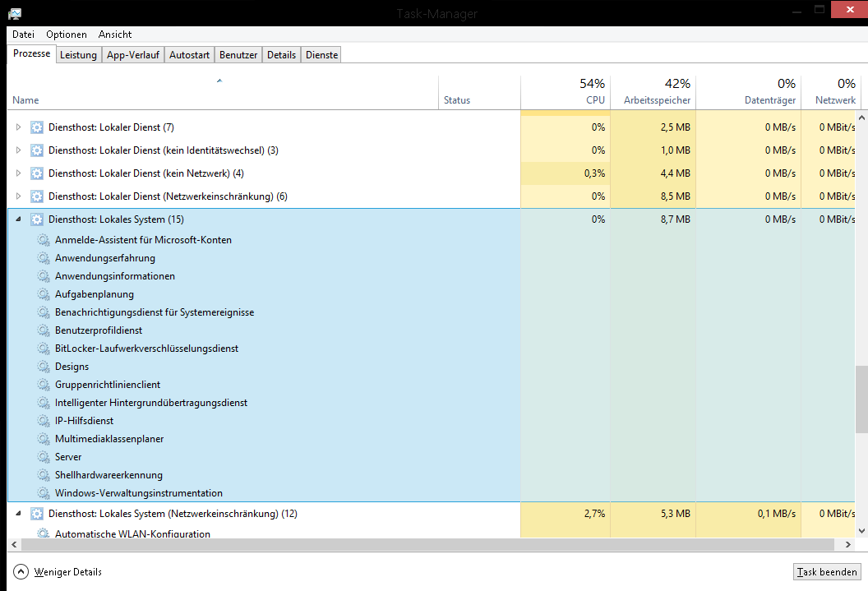Click gear icon of Diensthost: Lokaler Dienst (7)

point(36,127)
